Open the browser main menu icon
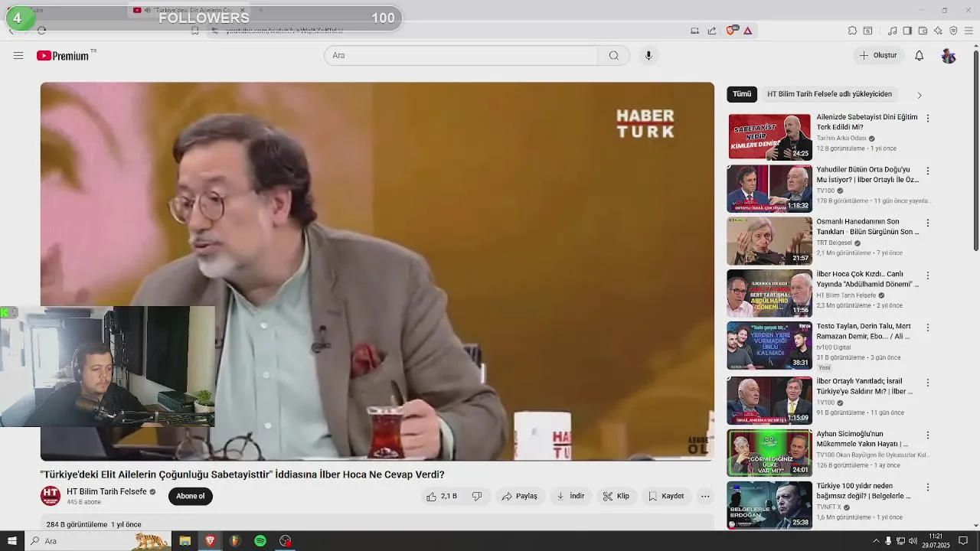 click(x=969, y=31)
